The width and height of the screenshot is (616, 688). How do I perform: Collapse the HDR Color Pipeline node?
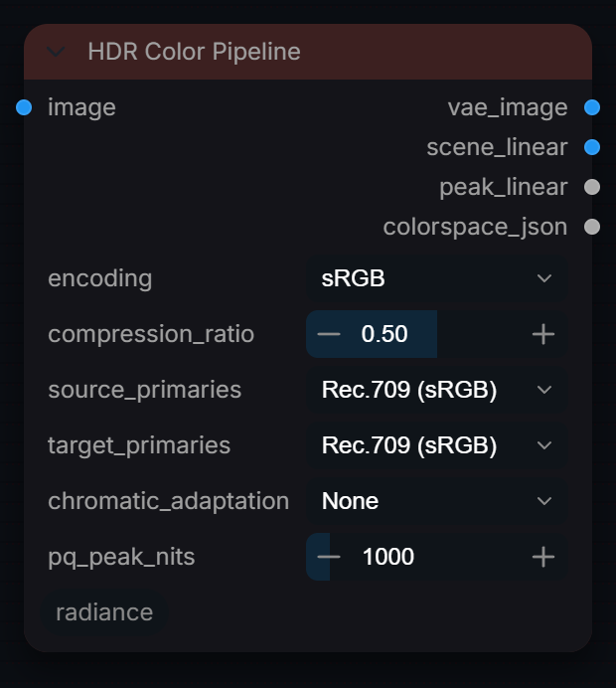56,52
